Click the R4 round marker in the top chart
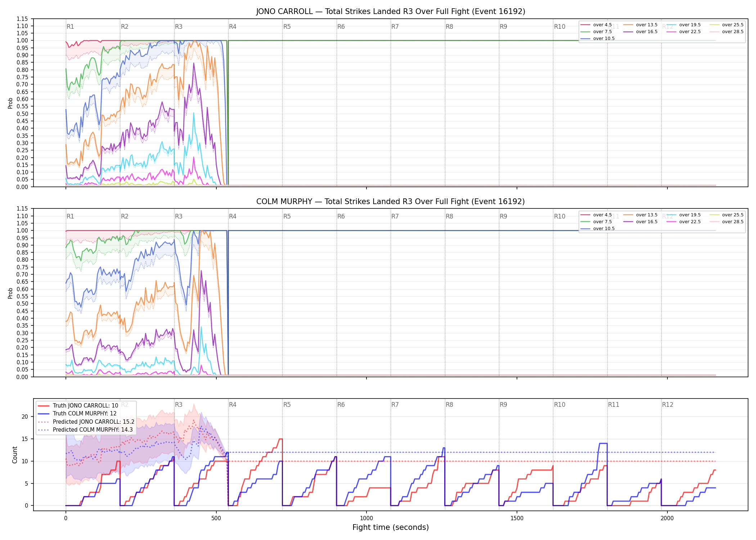 pos(233,27)
